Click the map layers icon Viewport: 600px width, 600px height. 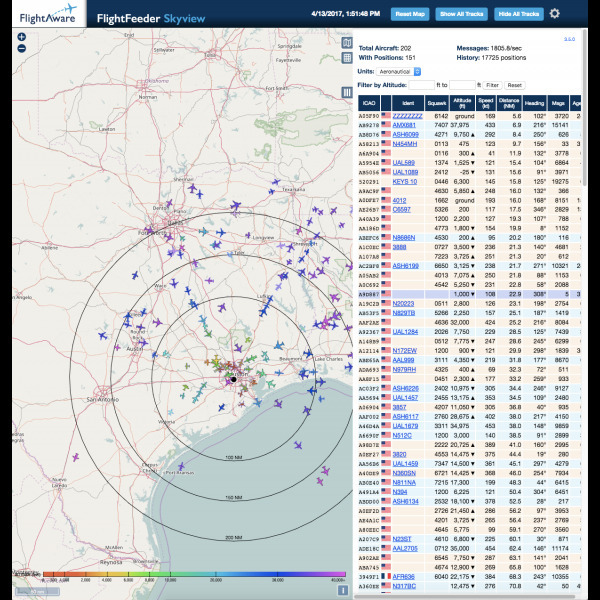(x=347, y=43)
